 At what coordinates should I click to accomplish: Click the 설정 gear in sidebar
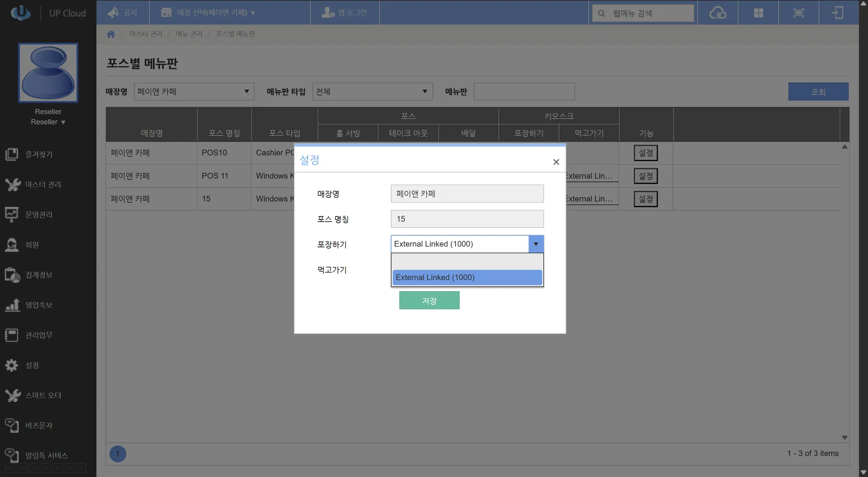tap(32, 365)
